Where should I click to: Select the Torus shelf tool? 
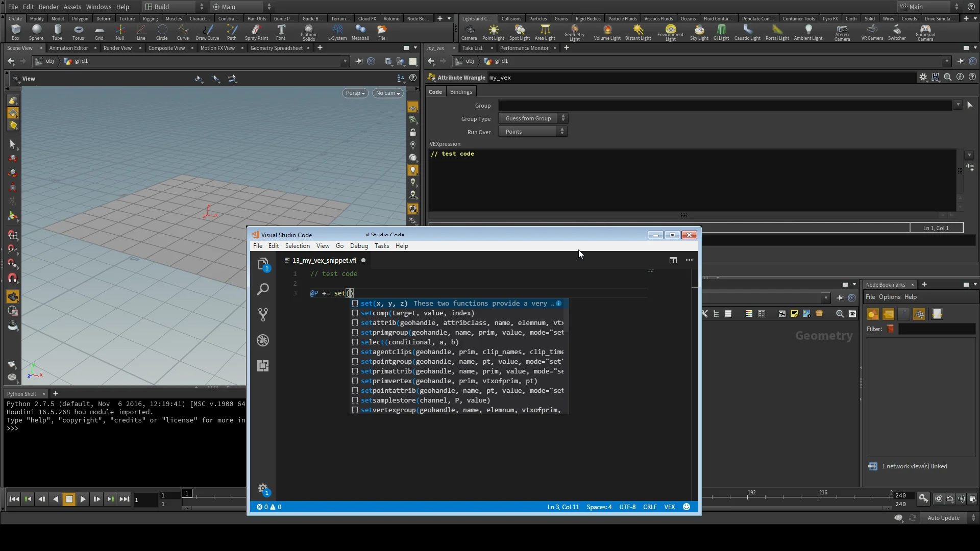point(78,32)
